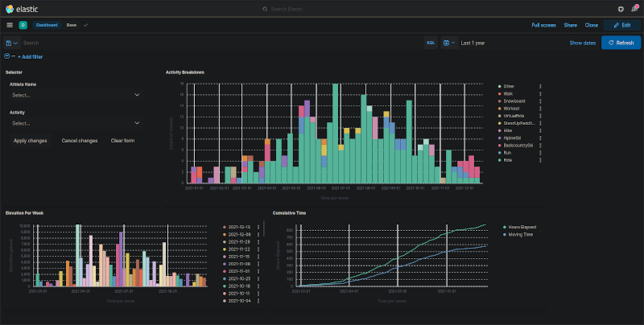Open the date quick menu calendar dropdown
The width and height of the screenshot is (644, 325).
449,42
